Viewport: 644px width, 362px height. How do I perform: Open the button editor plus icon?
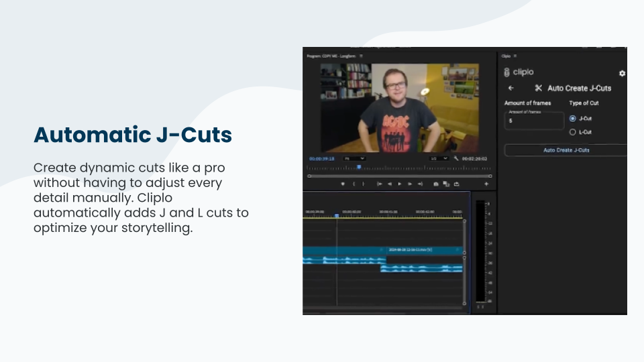tap(486, 184)
